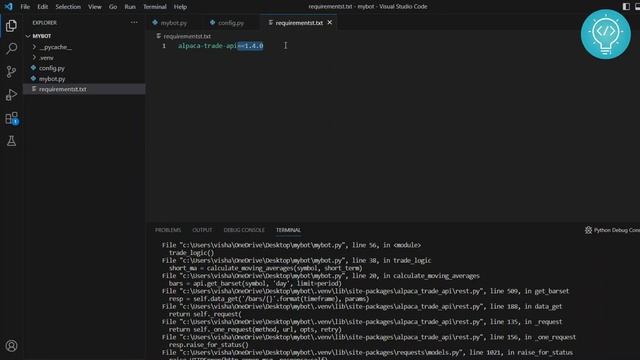Click the Python Debug Console label
Image resolution: width=640 pixels, height=360 pixels.
(x=617, y=230)
